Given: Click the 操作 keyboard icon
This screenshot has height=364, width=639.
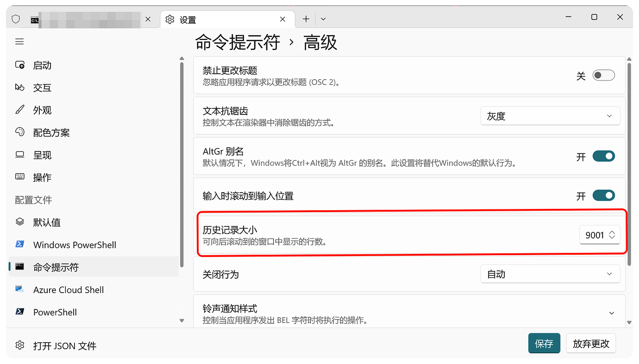Looking at the screenshot, I should pyautogui.click(x=20, y=177).
